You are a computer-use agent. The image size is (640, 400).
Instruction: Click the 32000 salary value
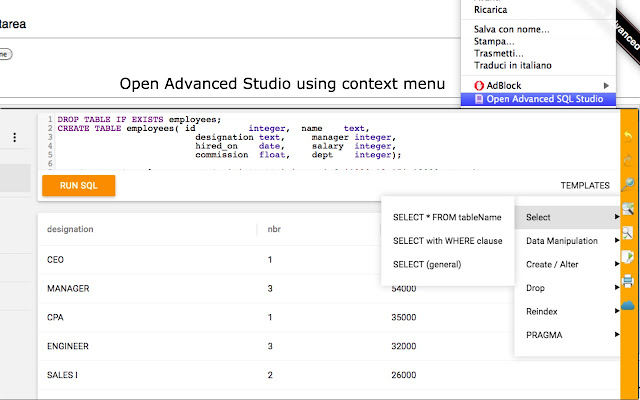(404, 346)
